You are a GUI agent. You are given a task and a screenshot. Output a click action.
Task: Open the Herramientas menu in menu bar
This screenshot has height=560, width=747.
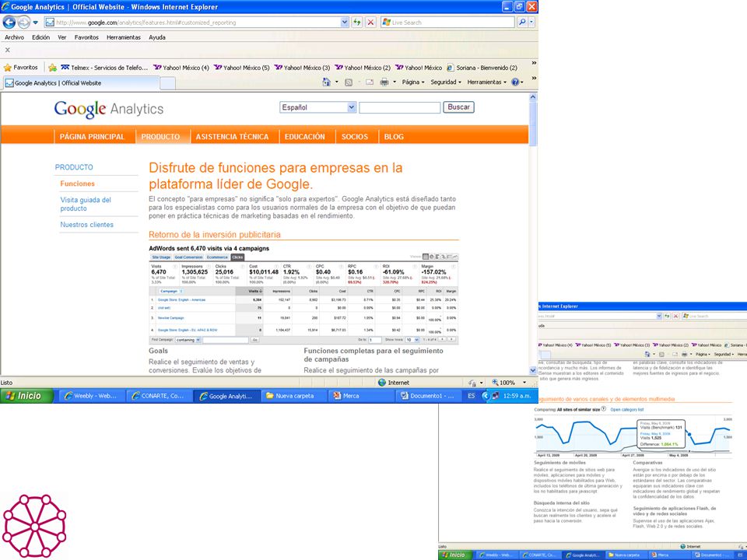coord(124,37)
